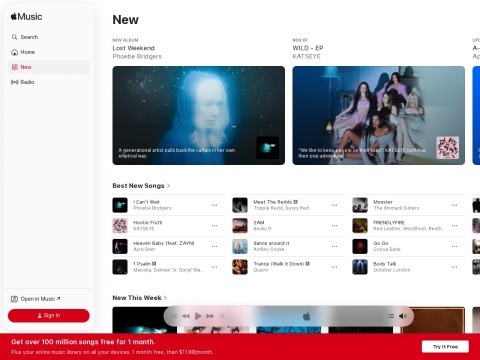Click Hootie Fruiti pink artwork
This screenshot has height=360, width=480.
120,226
